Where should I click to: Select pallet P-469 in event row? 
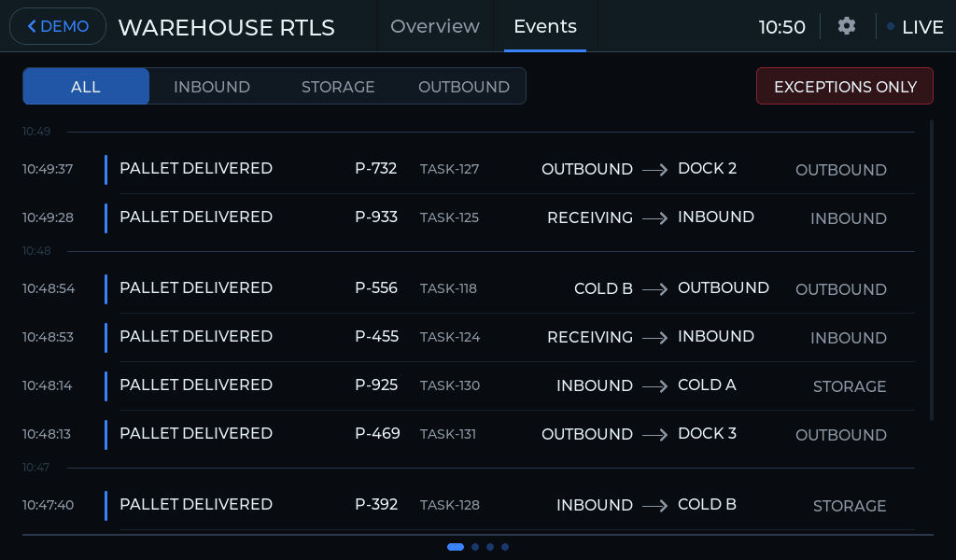tap(377, 433)
